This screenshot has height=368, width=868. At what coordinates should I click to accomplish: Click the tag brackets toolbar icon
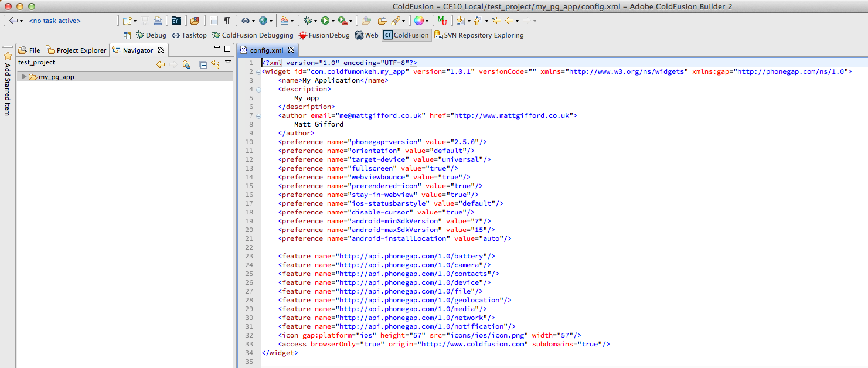[x=245, y=21]
